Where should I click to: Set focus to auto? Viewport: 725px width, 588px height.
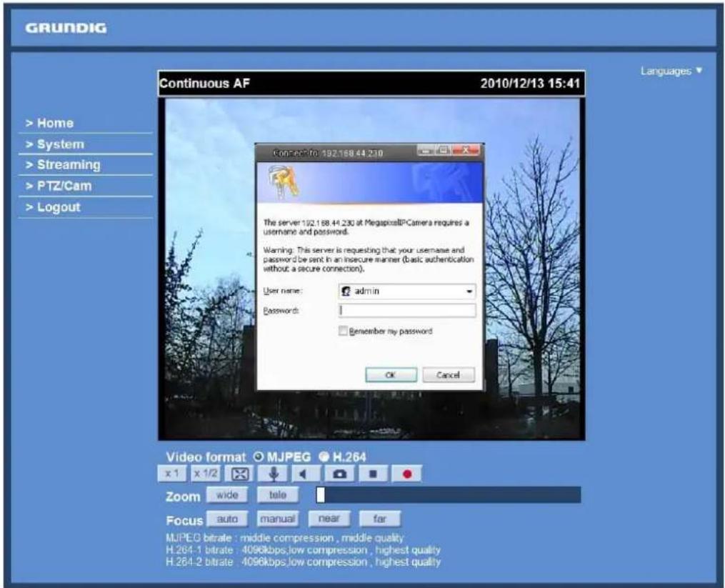tap(227, 519)
